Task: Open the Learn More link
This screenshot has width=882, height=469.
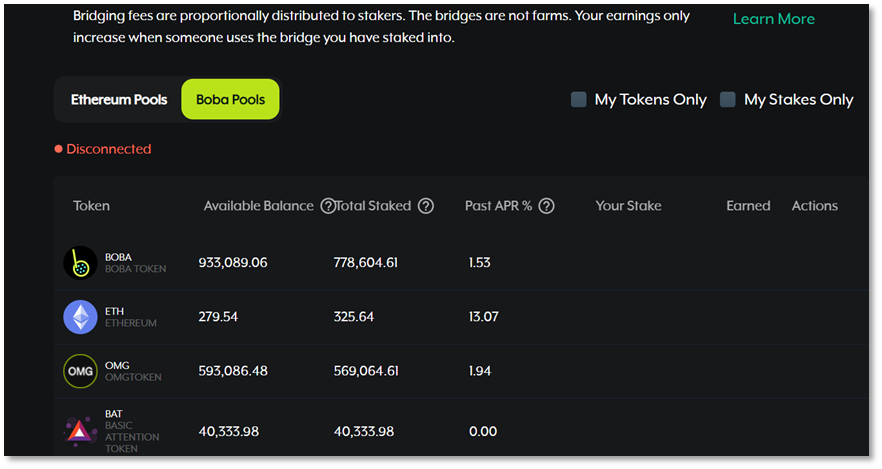Action: coord(773,19)
